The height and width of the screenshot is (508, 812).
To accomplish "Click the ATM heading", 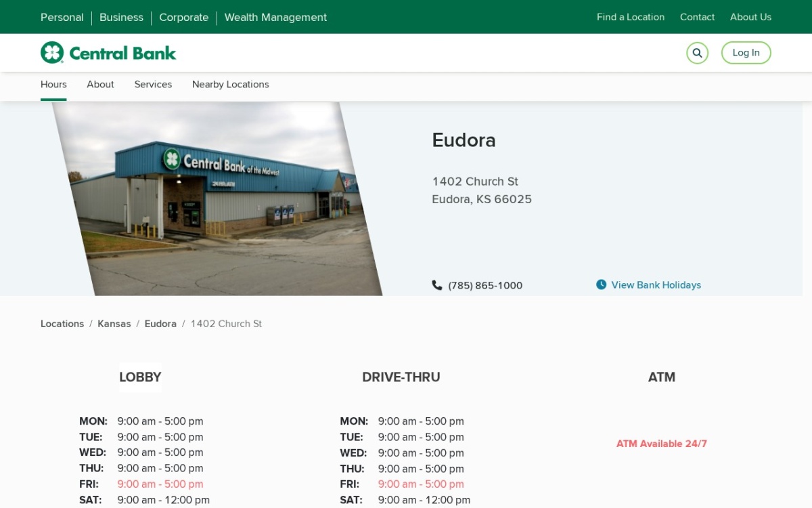I will (x=662, y=377).
